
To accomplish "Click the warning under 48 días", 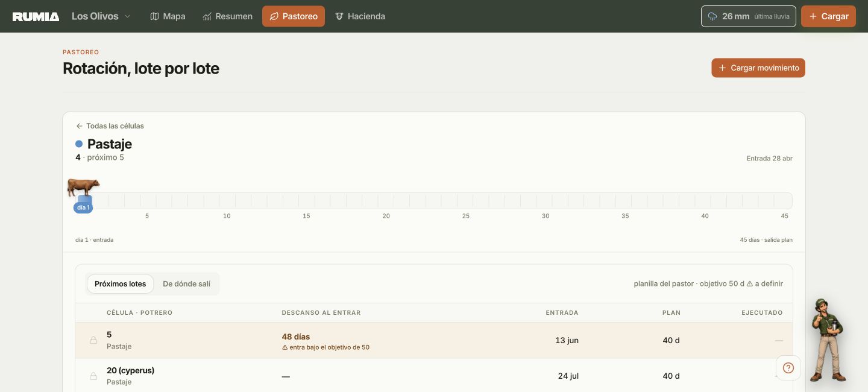I will click(x=325, y=347).
